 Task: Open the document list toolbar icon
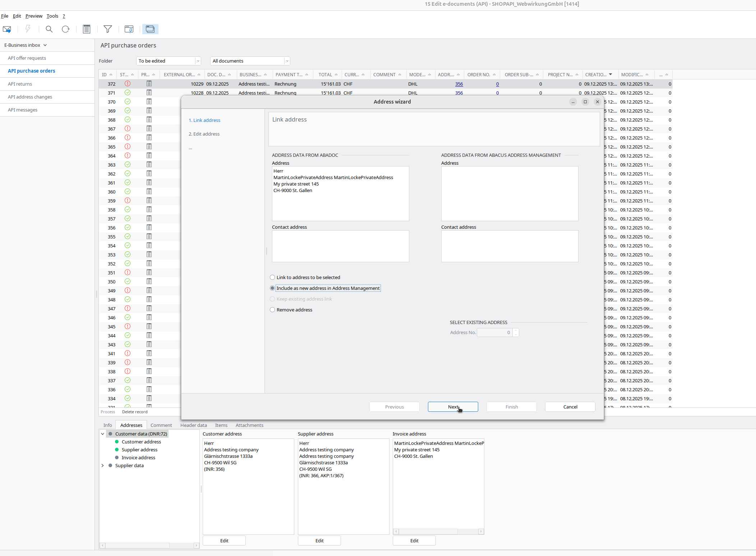[x=87, y=29]
